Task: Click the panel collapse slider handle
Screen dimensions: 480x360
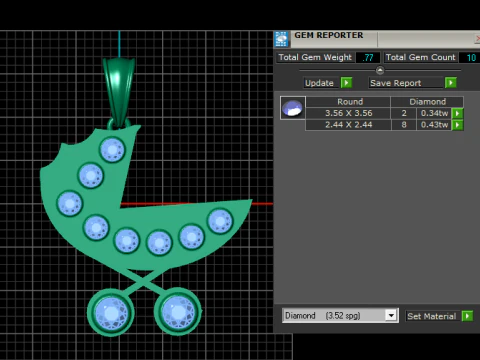Action: (380, 70)
